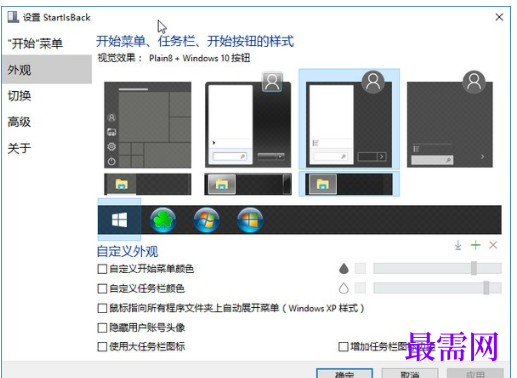
Task: Enable 自定义开始菜单颜色 checkbox
Action: coord(102,269)
